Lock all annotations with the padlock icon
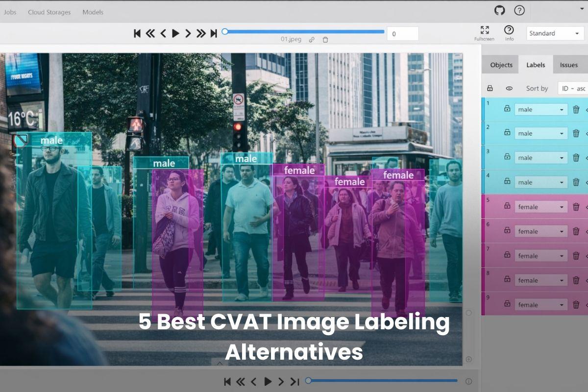The height and width of the screenshot is (392, 588). point(490,88)
